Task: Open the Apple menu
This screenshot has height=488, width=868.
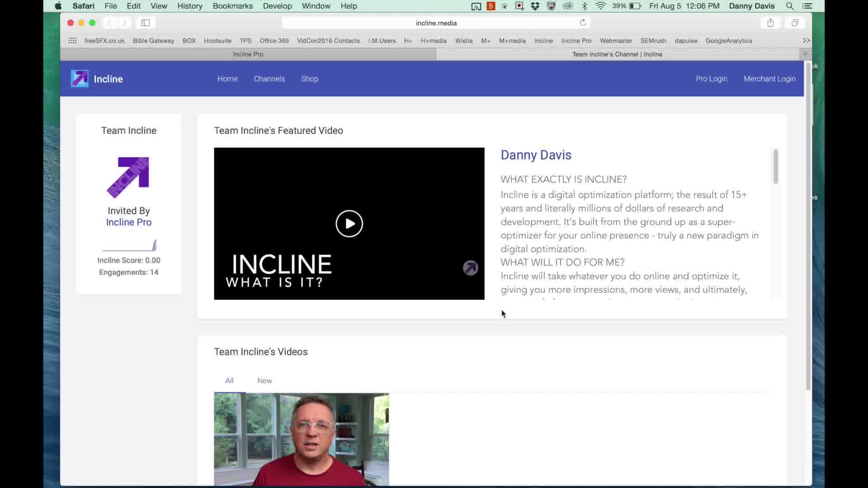Action: point(58,6)
